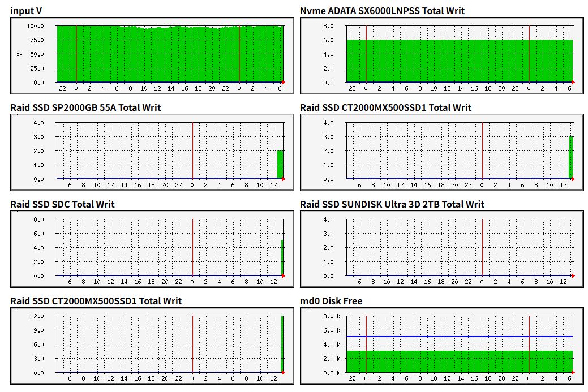Click the "input V" graph title

click(x=26, y=11)
